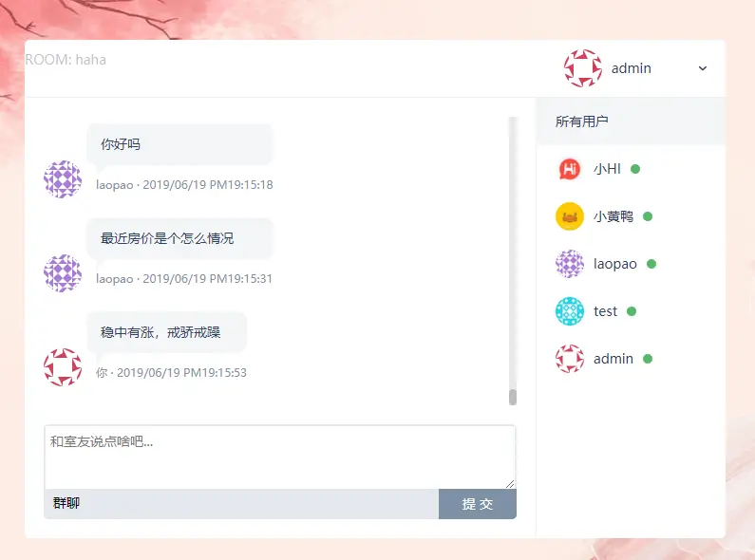Select 小黄鸭 name in user list

(x=613, y=216)
